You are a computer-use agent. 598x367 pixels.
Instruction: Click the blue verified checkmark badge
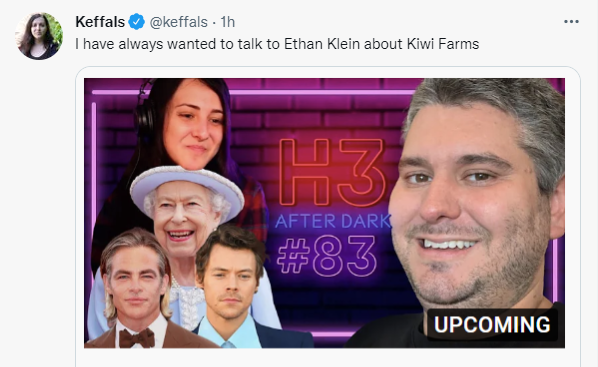[136, 22]
